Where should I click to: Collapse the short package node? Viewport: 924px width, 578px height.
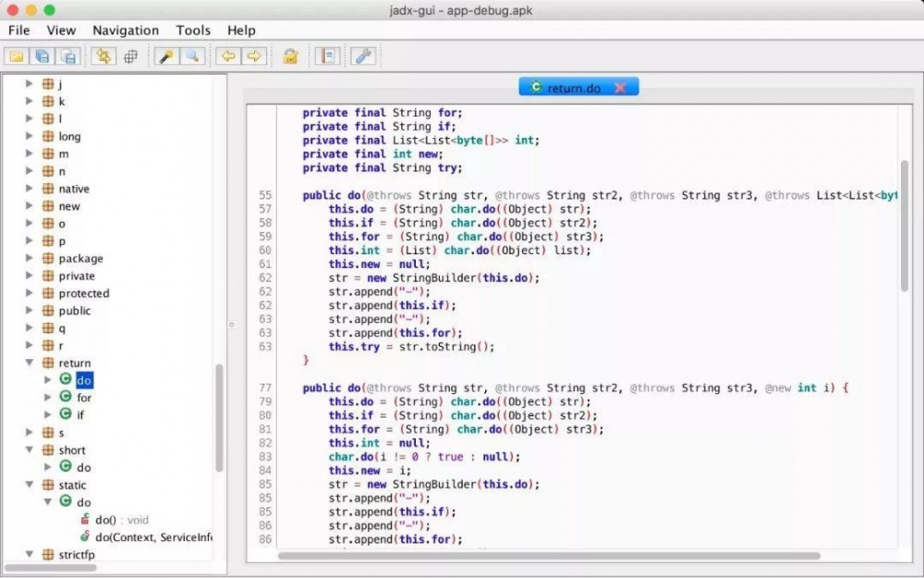[x=29, y=450]
